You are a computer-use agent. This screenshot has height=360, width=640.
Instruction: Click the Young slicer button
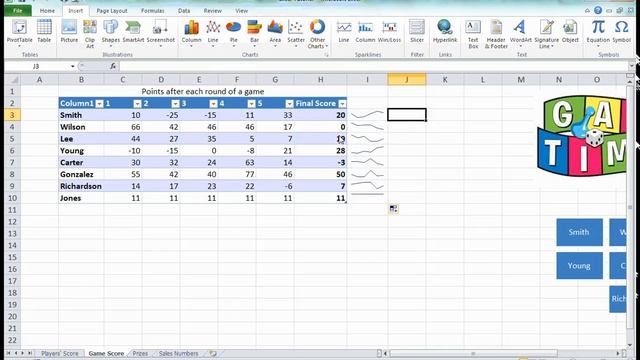coord(579,266)
